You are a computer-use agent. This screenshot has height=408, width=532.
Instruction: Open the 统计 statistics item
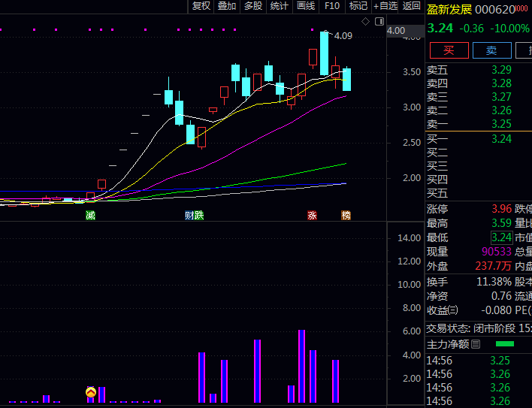pos(279,6)
